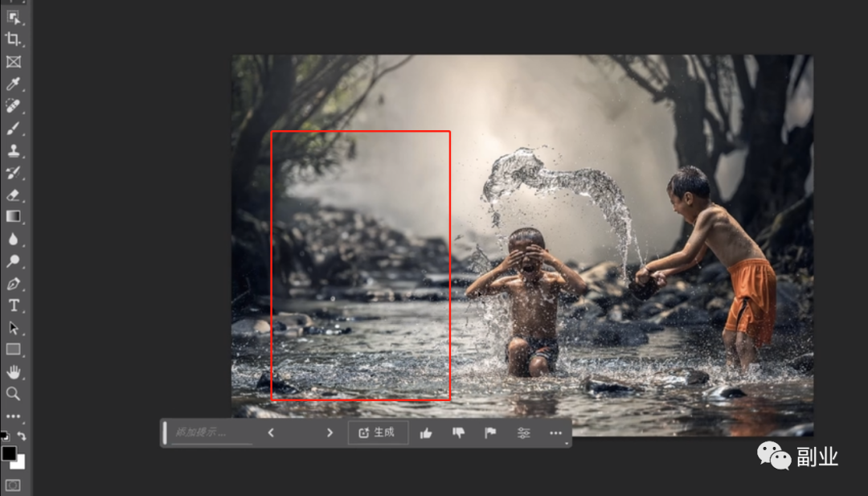Select the Crop tool
The width and height of the screenshot is (868, 496).
point(13,39)
